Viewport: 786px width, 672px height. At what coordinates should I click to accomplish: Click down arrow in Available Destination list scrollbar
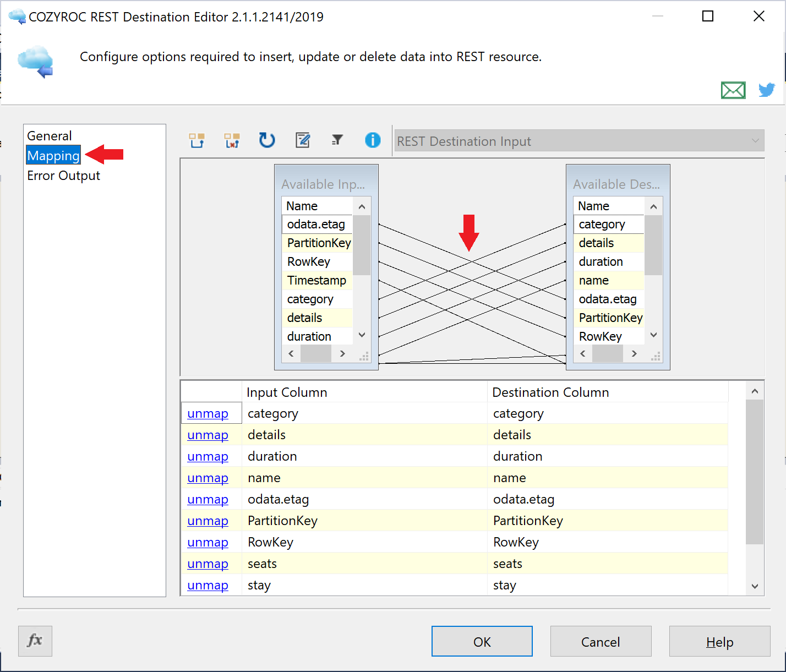pos(653,335)
